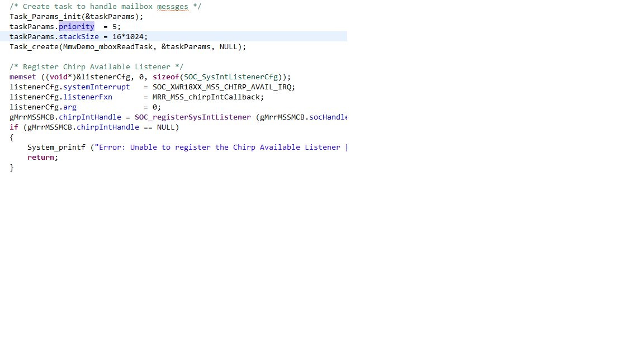Click 'SOC_registerSysIntListener' function call
This screenshot has height=362, width=644.
193,117
